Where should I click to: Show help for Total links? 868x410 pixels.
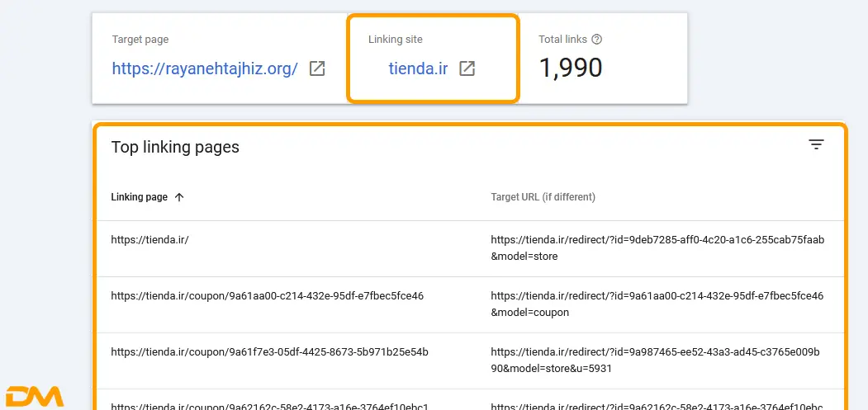[x=597, y=39]
